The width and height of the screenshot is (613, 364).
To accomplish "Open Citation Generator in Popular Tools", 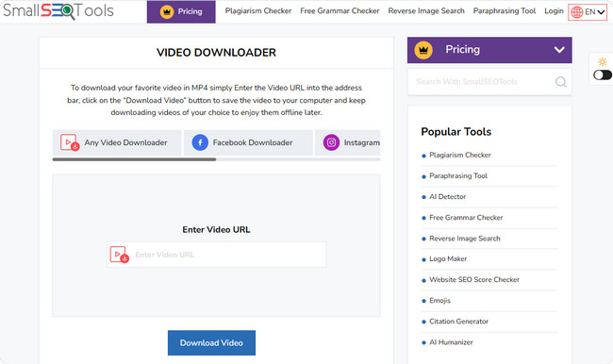I will (x=458, y=322).
